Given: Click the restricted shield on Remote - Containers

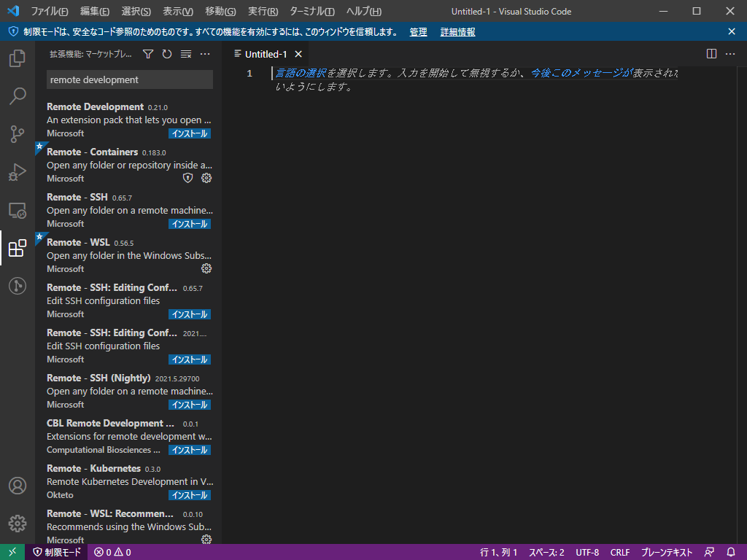Looking at the screenshot, I should click(x=188, y=178).
